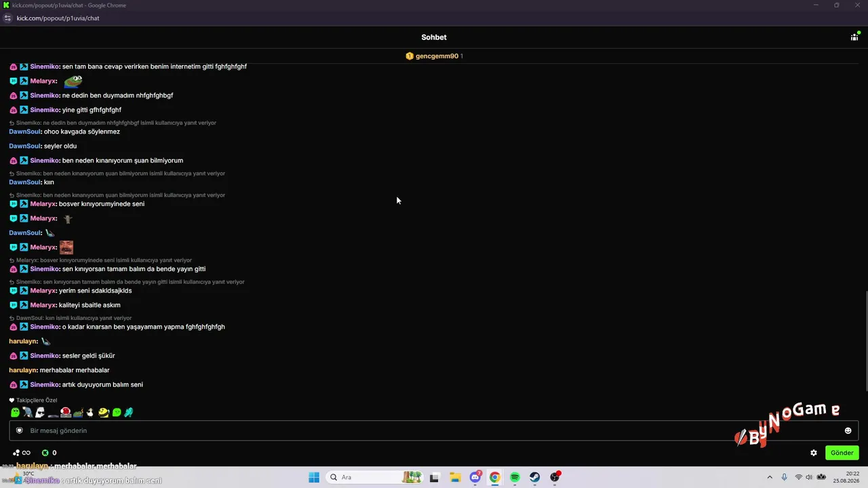Image resolution: width=868 pixels, height=488 pixels.
Task: Open Spotify from the taskbar
Action: pyautogui.click(x=515, y=477)
